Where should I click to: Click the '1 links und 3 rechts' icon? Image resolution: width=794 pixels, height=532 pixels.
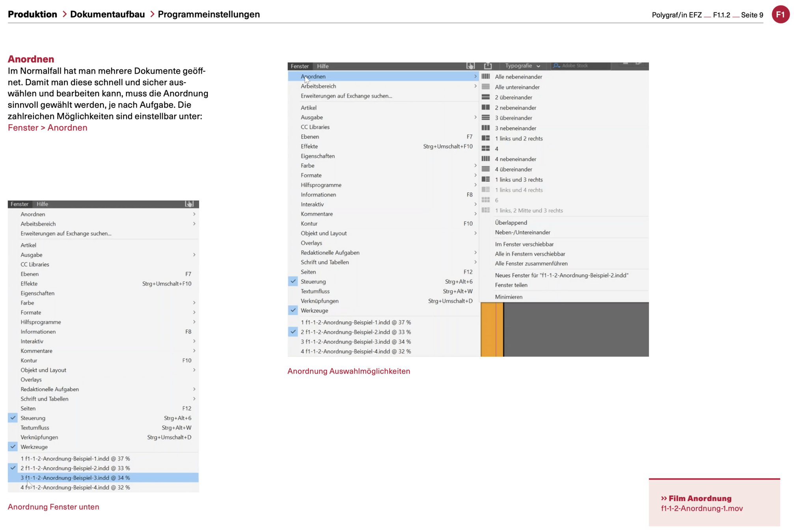(486, 179)
